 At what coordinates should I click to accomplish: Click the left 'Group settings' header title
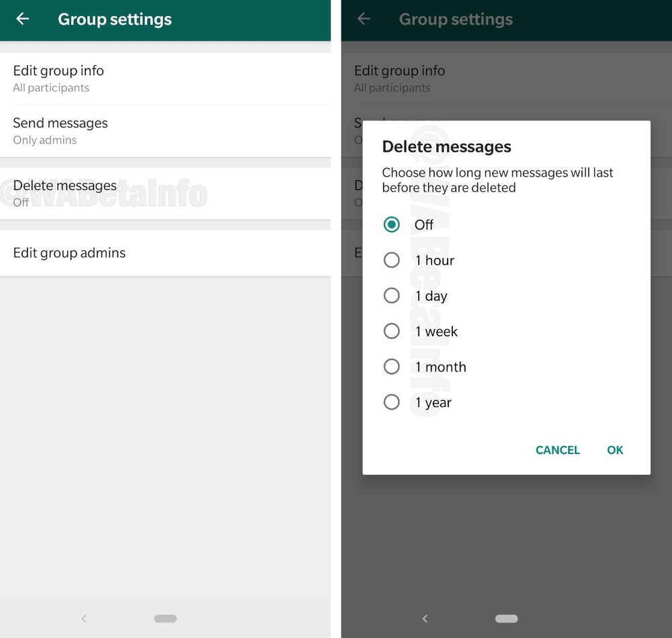[x=115, y=19]
